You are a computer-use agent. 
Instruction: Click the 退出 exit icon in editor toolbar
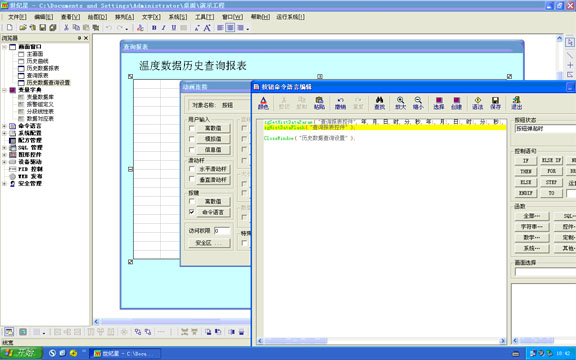[516, 103]
